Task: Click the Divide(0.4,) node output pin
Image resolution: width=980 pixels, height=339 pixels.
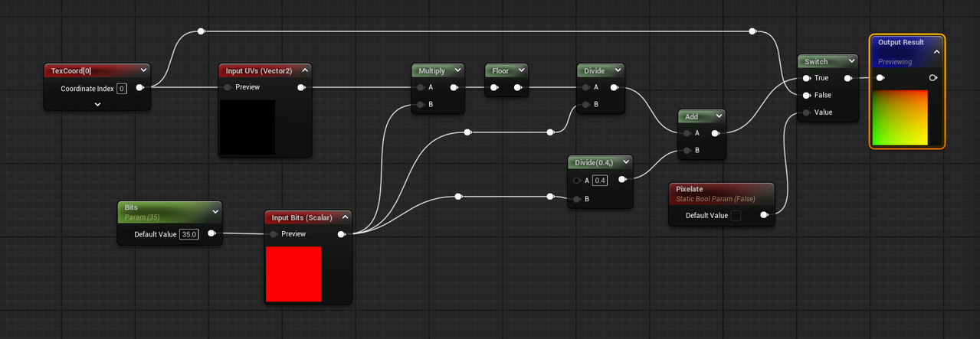Action: point(622,180)
